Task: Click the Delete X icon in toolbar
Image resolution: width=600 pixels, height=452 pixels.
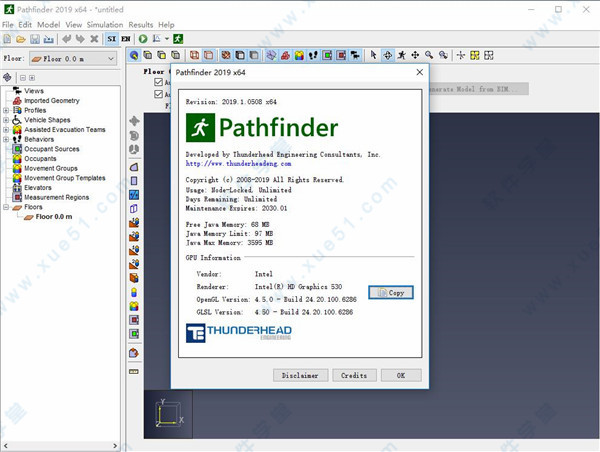Action: 94,39
